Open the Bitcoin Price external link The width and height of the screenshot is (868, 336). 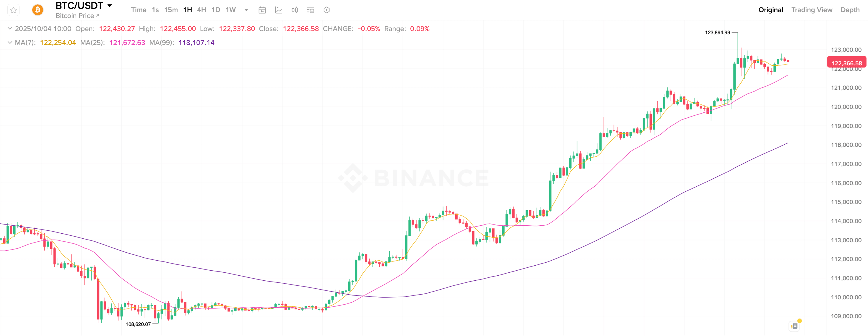[x=77, y=16]
